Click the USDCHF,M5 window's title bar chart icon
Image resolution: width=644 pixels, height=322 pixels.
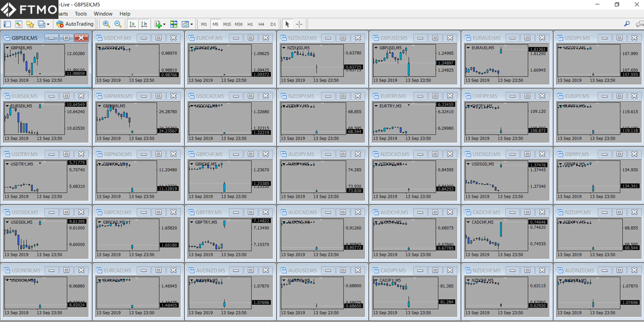coord(99,38)
